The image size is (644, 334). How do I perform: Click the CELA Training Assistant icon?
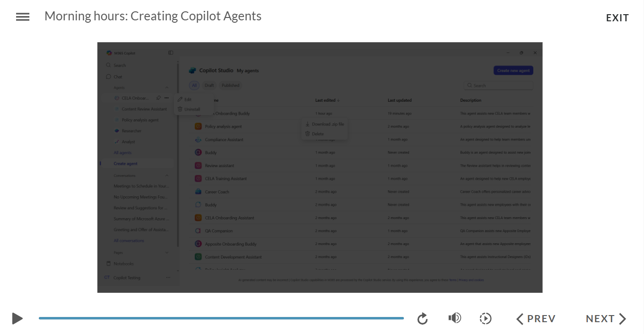click(199, 179)
